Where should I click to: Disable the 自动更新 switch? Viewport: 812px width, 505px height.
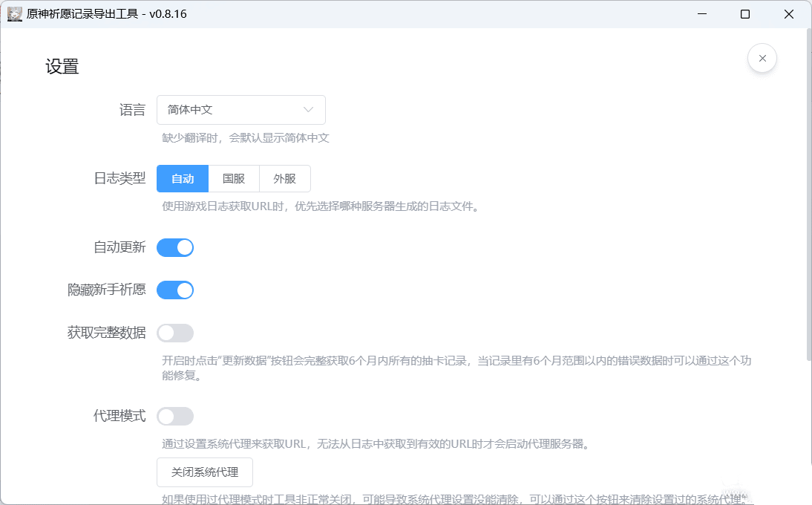click(175, 247)
